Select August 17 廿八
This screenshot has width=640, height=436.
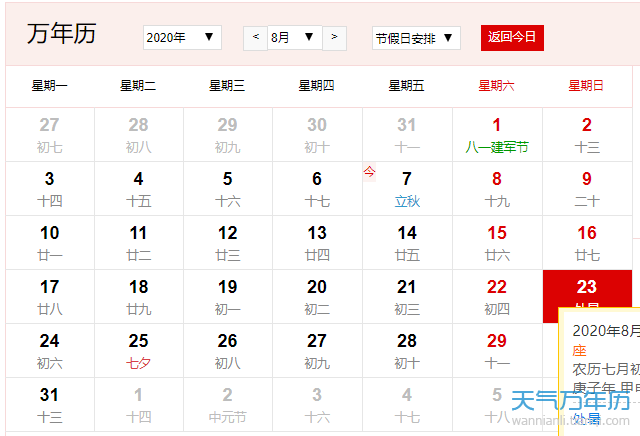pyautogui.click(x=50, y=297)
